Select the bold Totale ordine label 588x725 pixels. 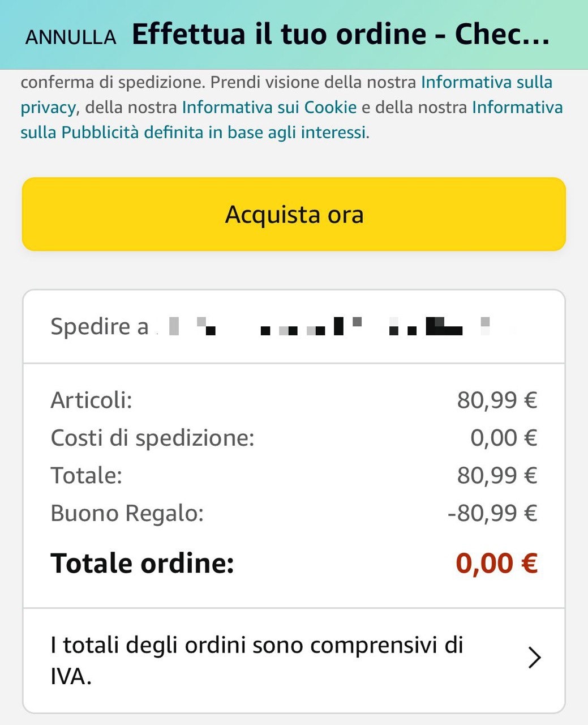142,564
